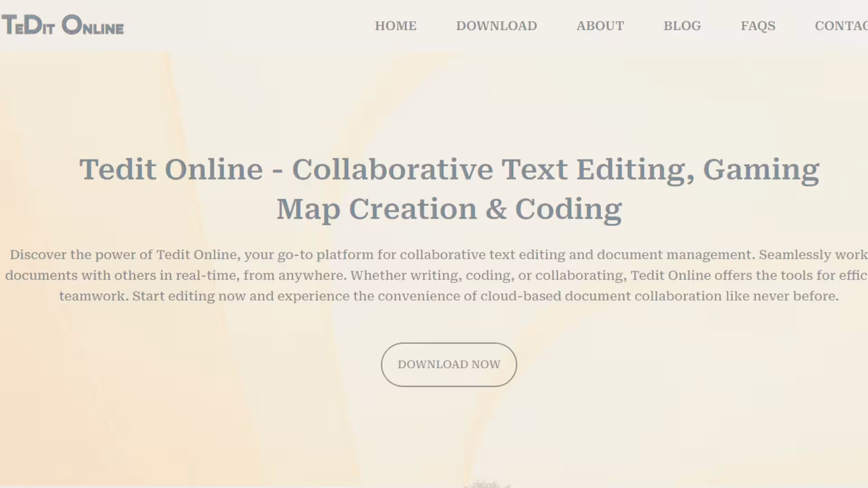Visit the blog from the header
Viewport: 868px width, 488px height.
click(x=682, y=26)
